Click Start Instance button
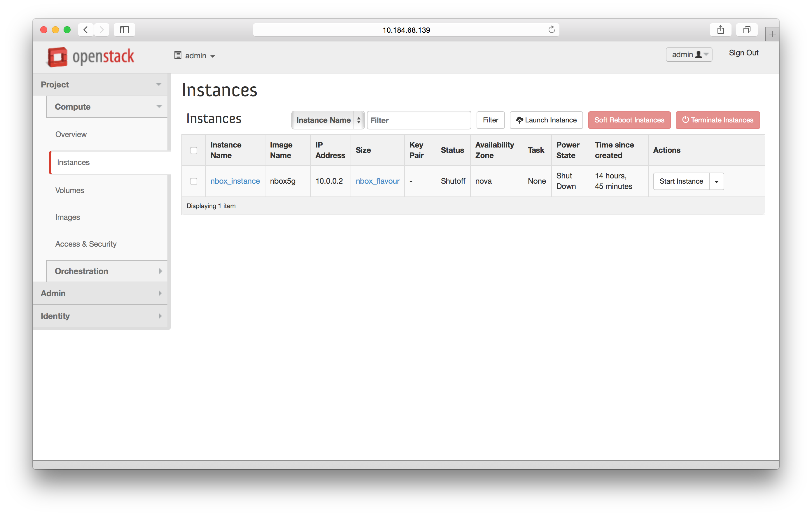The image size is (812, 516). coord(681,181)
